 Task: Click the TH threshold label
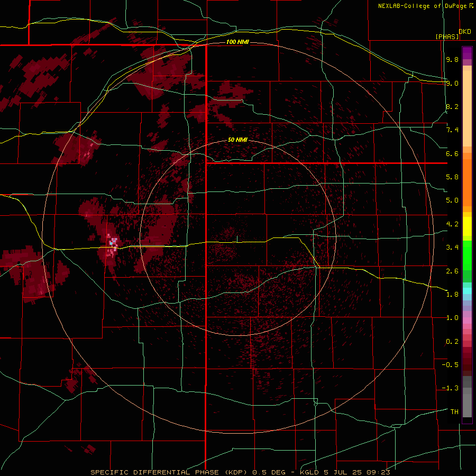click(x=454, y=412)
